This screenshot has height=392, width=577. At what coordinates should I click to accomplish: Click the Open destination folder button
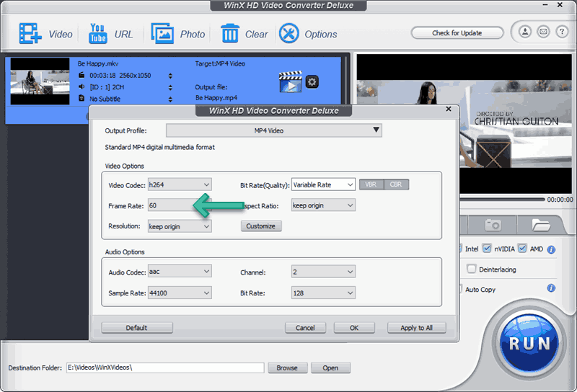click(x=330, y=367)
